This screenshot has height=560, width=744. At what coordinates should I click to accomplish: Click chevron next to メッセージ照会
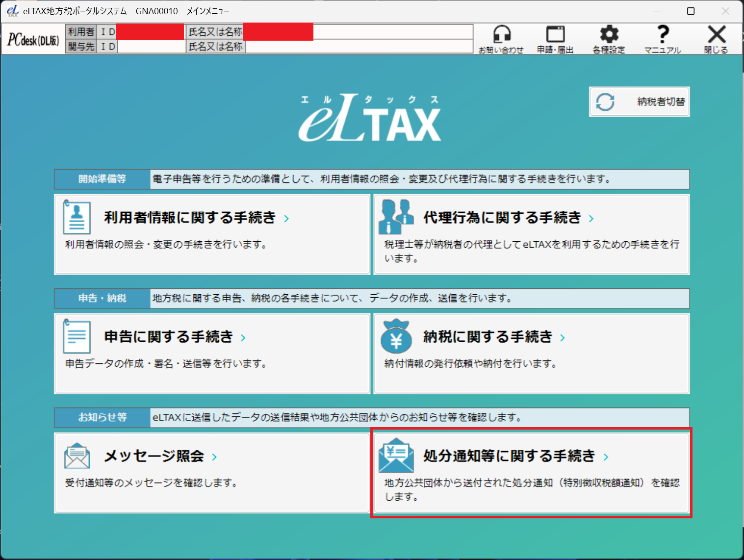pos(214,457)
